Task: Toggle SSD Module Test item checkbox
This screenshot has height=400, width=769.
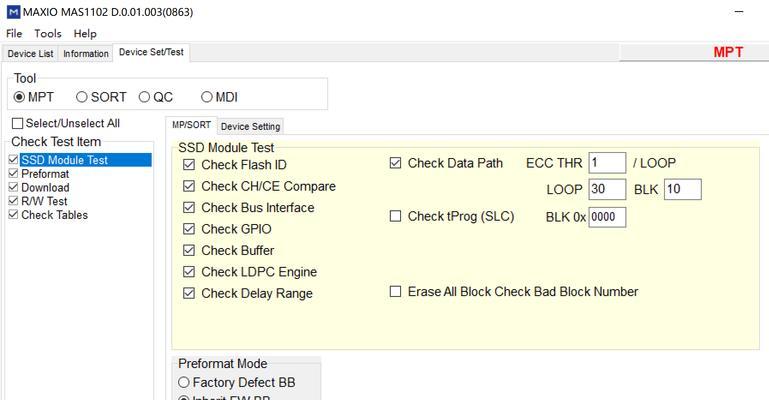Action: [13, 159]
